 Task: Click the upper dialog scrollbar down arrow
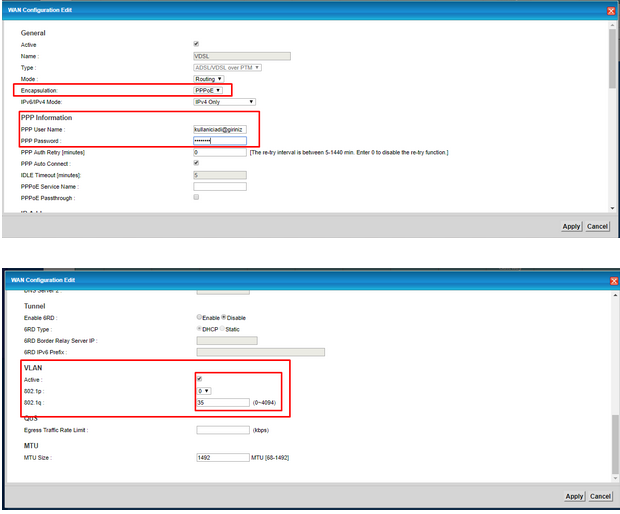(x=612, y=208)
